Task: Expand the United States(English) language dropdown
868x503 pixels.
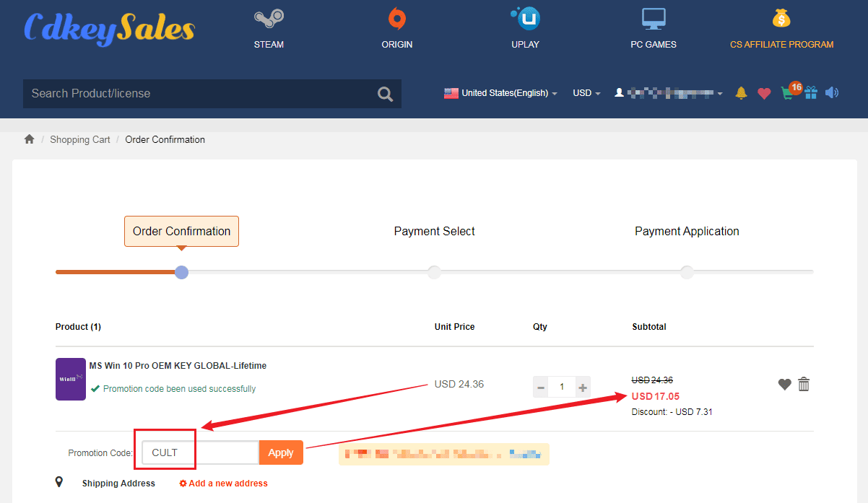Action: pyautogui.click(x=501, y=93)
